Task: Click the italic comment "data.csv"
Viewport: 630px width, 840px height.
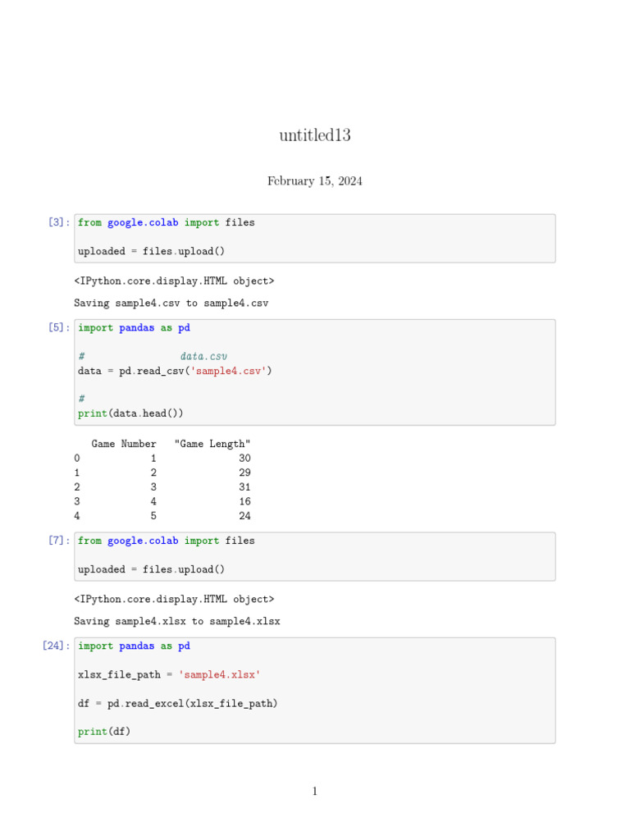Action: pyautogui.click(x=203, y=356)
